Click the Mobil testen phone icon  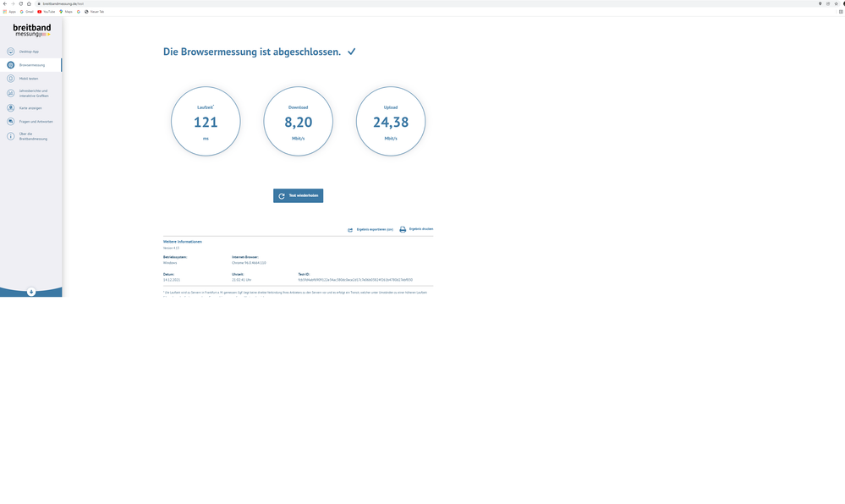(x=11, y=79)
